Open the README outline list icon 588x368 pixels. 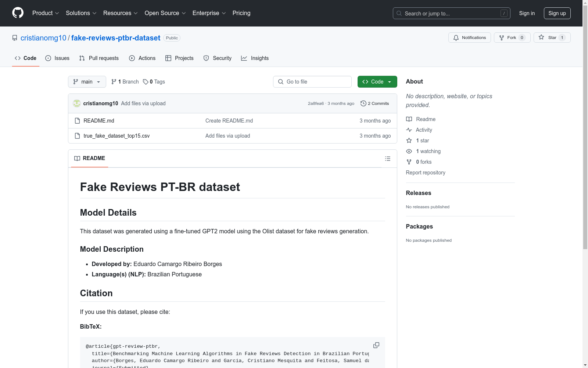click(x=388, y=159)
